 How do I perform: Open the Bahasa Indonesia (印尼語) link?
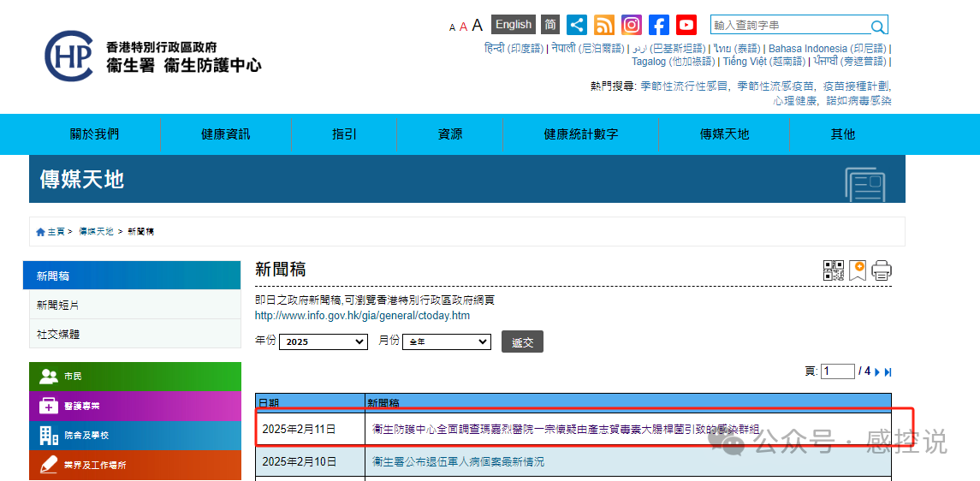click(828, 49)
